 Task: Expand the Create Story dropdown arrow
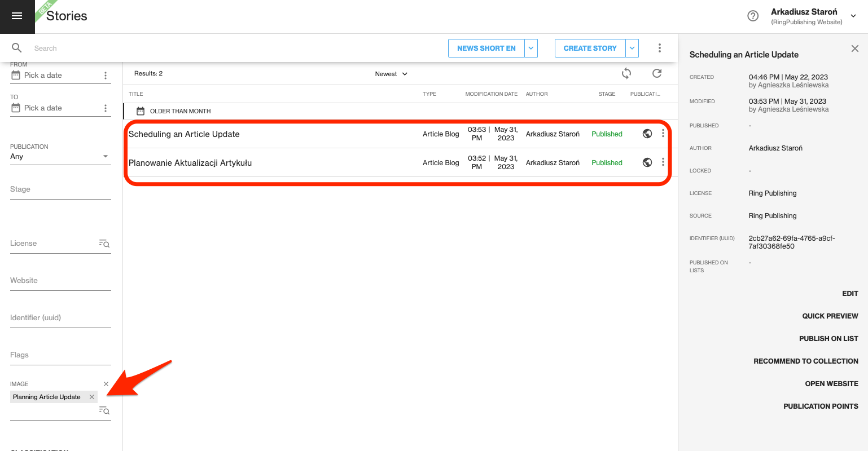pos(632,48)
